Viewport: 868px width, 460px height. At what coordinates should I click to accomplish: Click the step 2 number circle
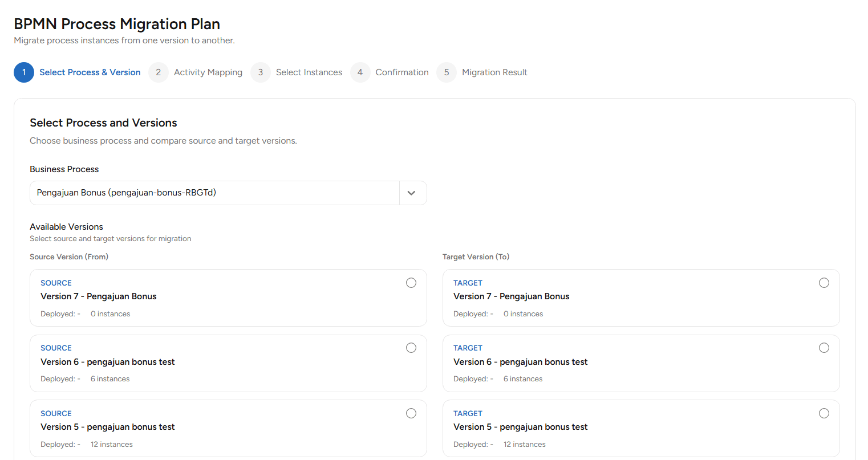coord(159,72)
